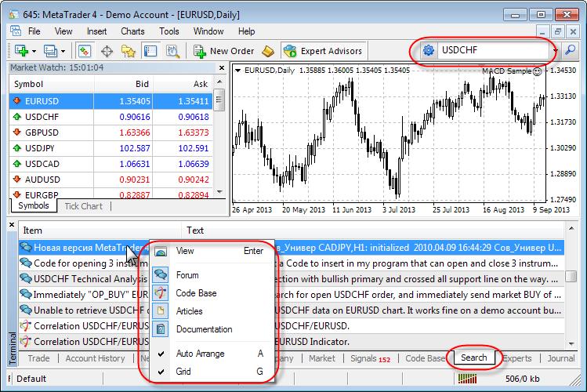This screenshot has height=392, width=587.
Task: Select the 'USDCHF Technical Analysis' result
Action: tap(292, 279)
